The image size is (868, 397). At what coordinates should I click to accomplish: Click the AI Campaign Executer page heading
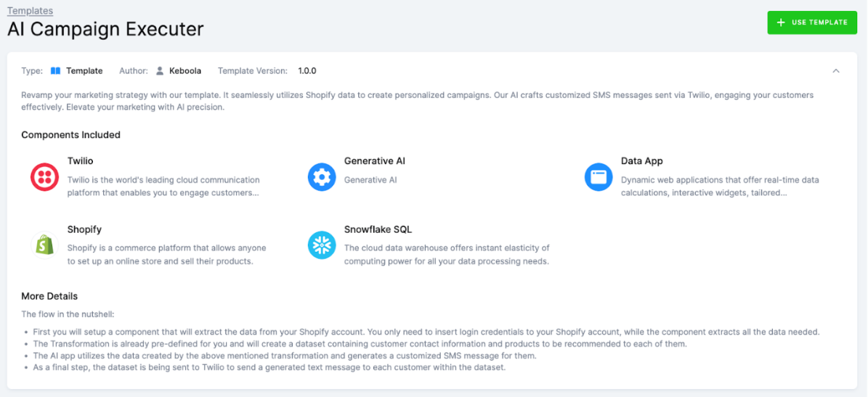105,30
